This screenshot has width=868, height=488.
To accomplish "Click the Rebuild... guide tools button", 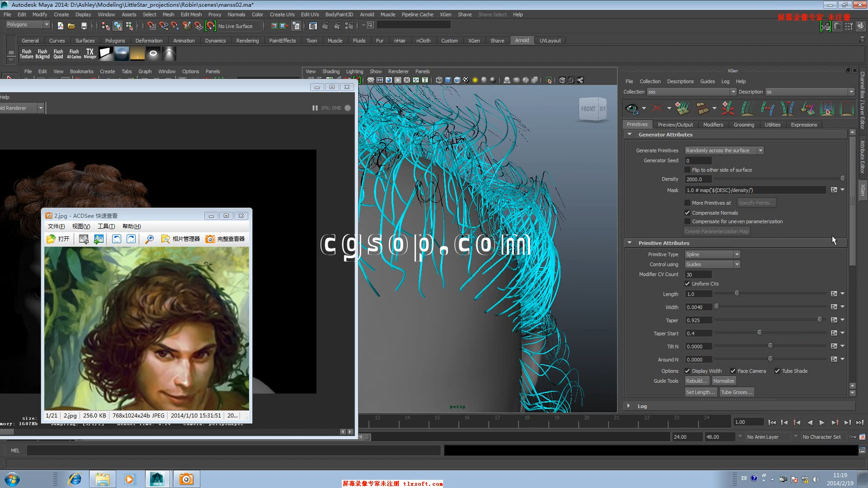I will tap(696, 381).
